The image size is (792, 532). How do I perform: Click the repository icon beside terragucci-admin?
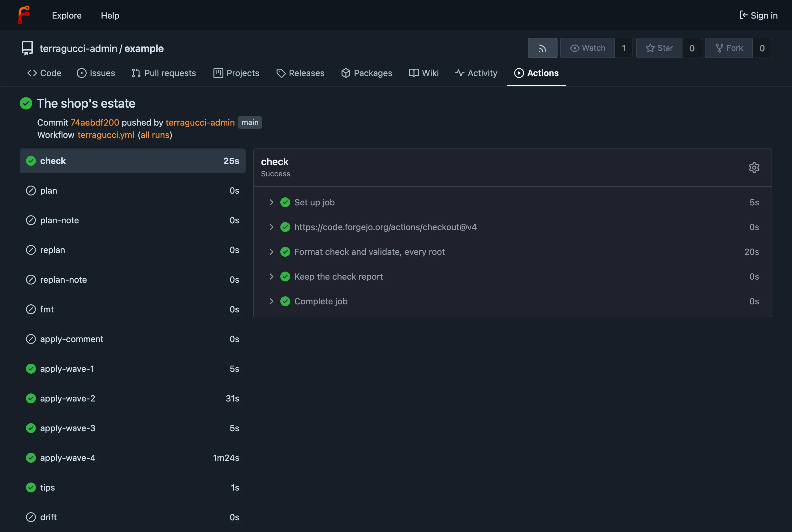coord(27,48)
